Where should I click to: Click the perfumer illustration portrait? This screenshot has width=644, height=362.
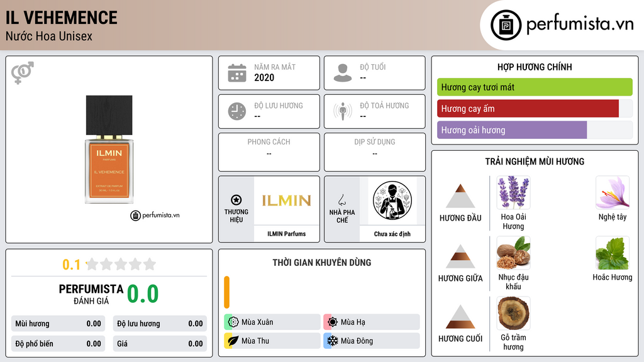tap(392, 200)
